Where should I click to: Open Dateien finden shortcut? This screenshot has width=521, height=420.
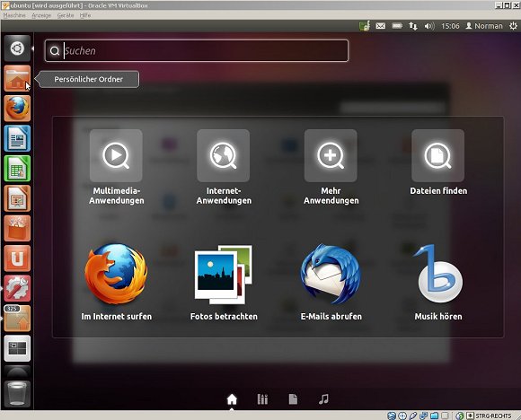click(438, 162)
